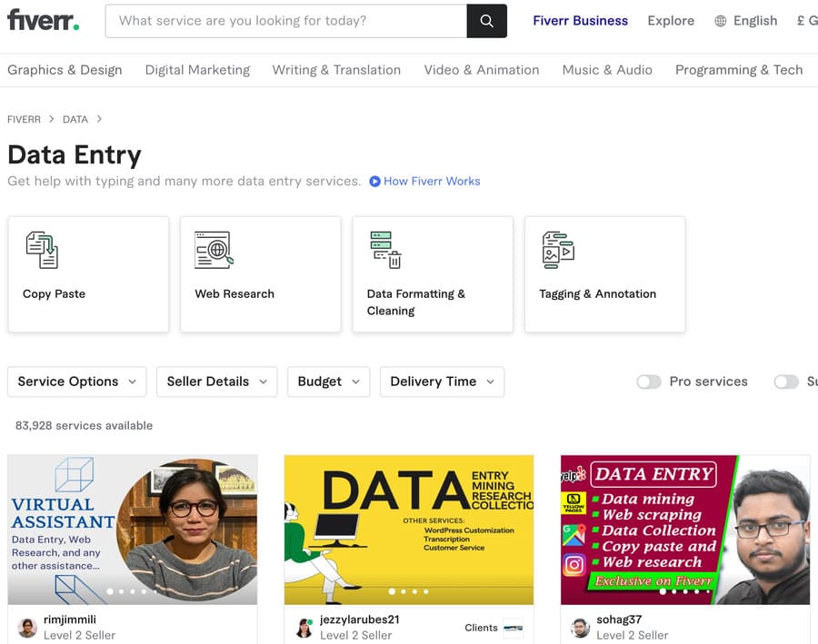Open jezzylarubes21 seller profile name
Viewport: 818px width, 644px height.
[x=359, y=619]
